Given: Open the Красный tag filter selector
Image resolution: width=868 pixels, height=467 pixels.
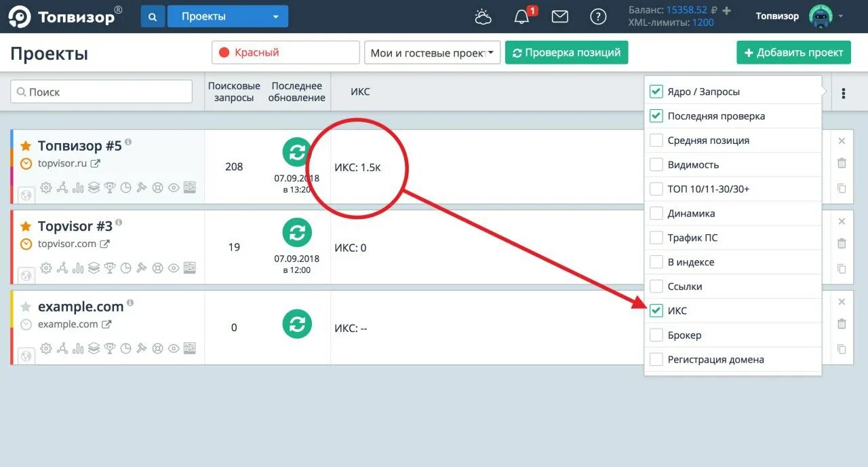Looking at the screenshot, I should coord(285,52).
